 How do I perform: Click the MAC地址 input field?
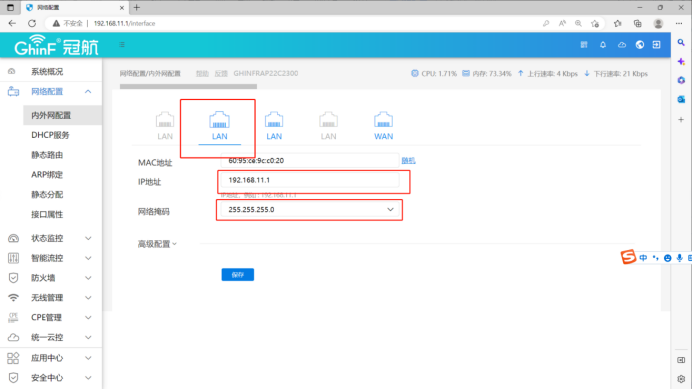click(x=309, y=161)
